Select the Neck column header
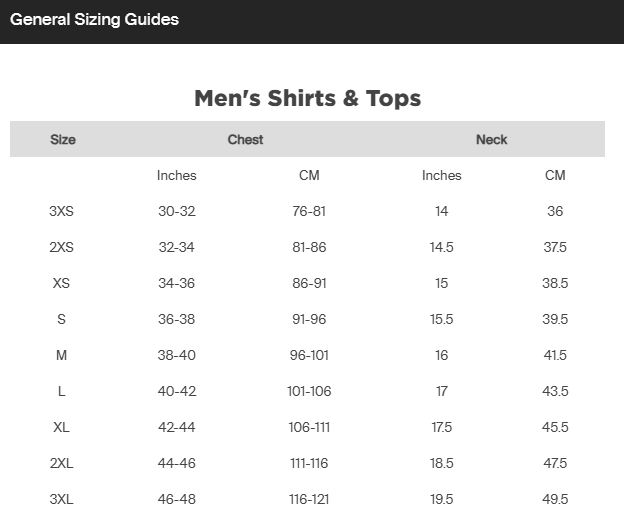The image size is (624, 530). (491, 140)
